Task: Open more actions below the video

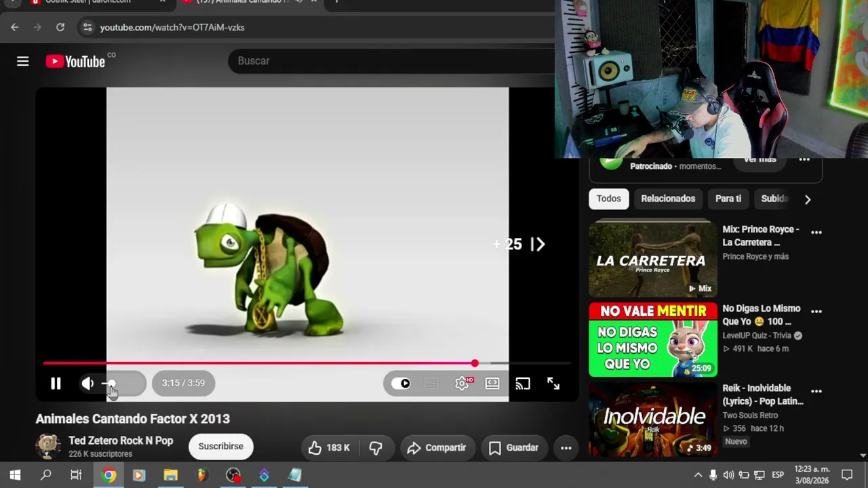Action: [566, 447]
